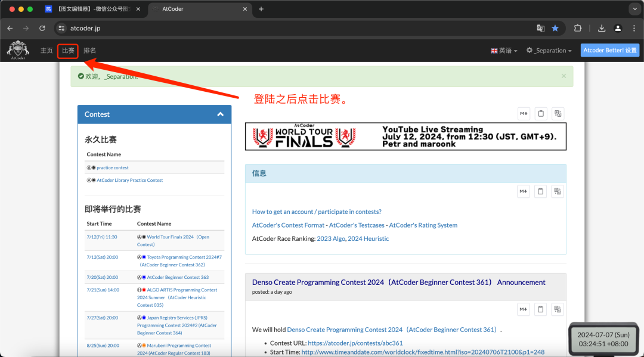Screen dimensions: 644x357
Task: Reload the page with the refresh icon
Action: (x=42, y=28)
